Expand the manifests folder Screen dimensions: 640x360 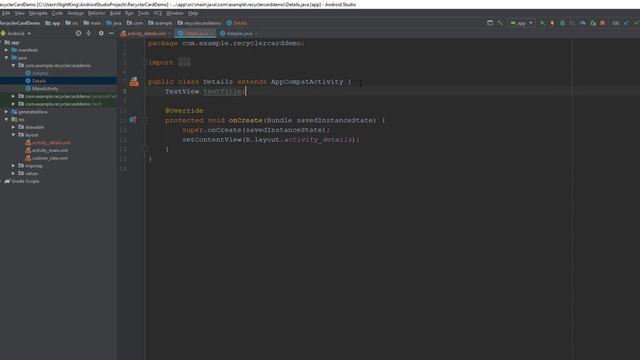coord(7,50)
